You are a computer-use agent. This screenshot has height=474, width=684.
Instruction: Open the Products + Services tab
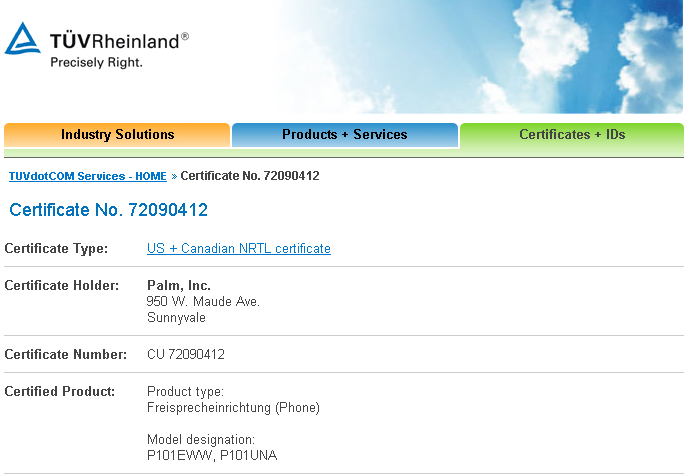[x=345, y=135]
